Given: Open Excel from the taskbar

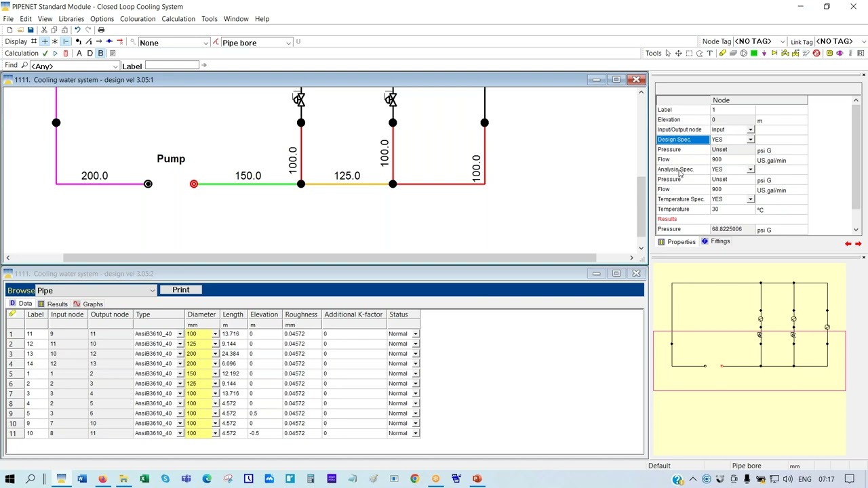Looking at the screenshot, I should tap(144, 479).
